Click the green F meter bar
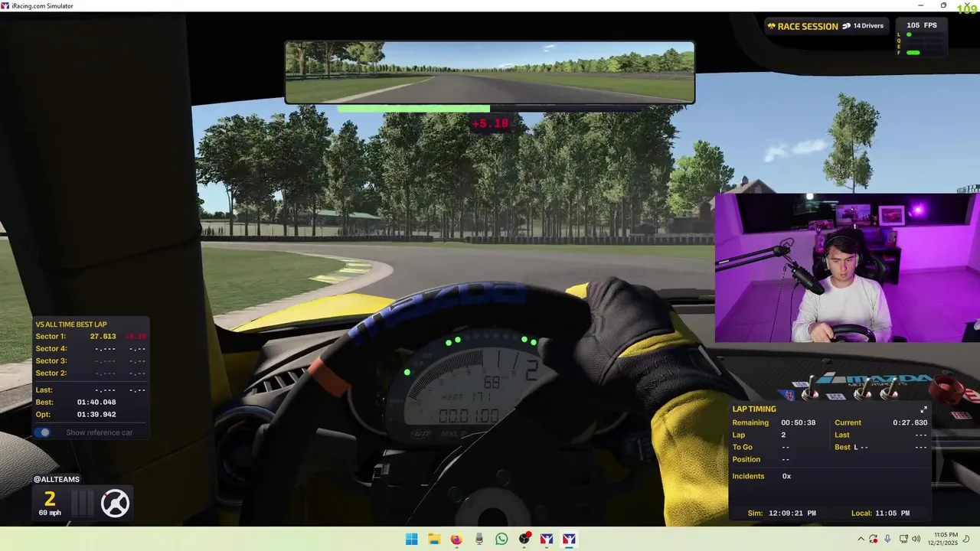 click(913, 53)
